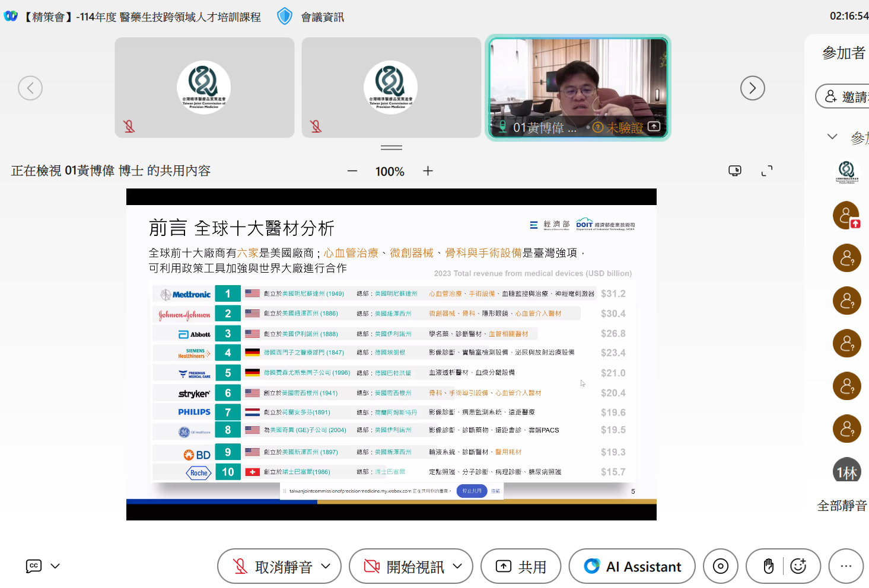Click muted mic icon on leftmost thumbnail

tap(129, 126)
